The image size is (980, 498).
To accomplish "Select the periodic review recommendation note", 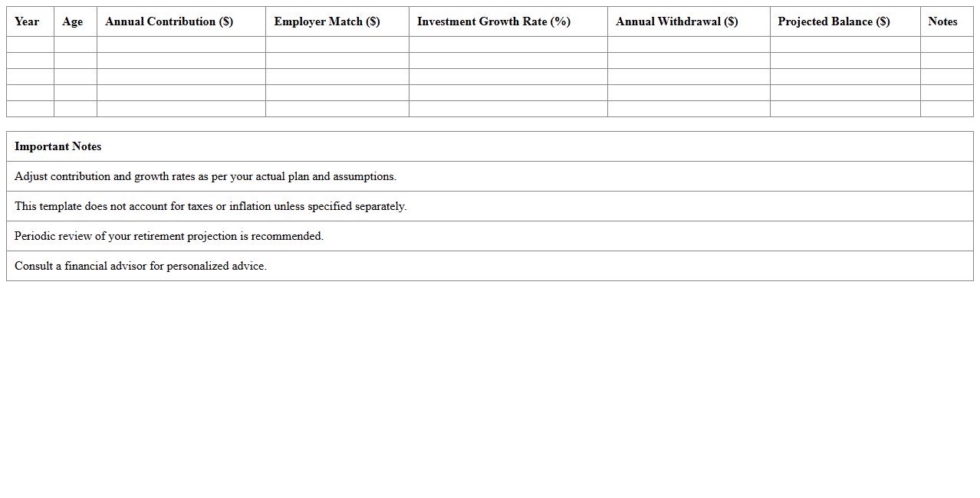I will click(x=169, y=236).
